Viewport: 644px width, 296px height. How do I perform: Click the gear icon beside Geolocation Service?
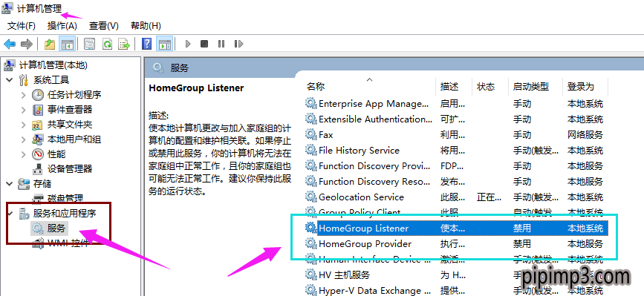[x=311, y=197]
